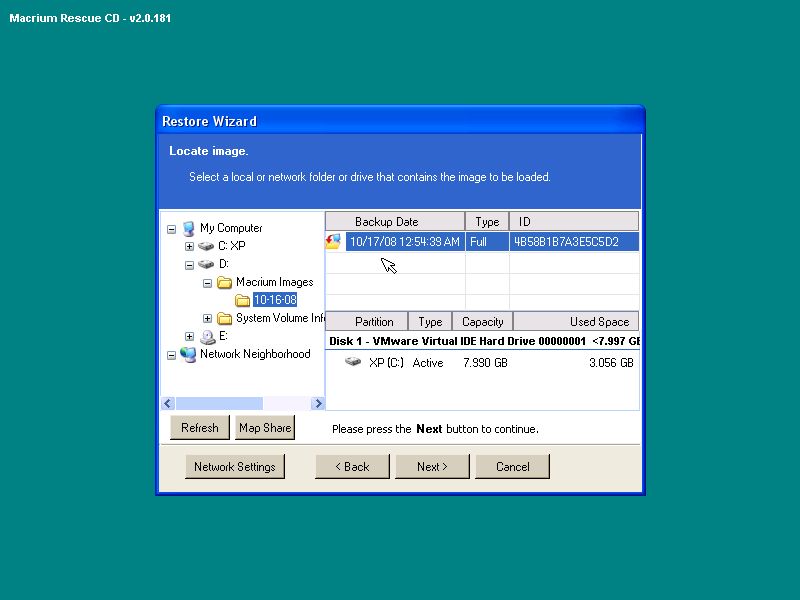Click the Disk 1 VMware Virtual IDE header row
This screenshot has width=800, height=600.
pos(482,341)
